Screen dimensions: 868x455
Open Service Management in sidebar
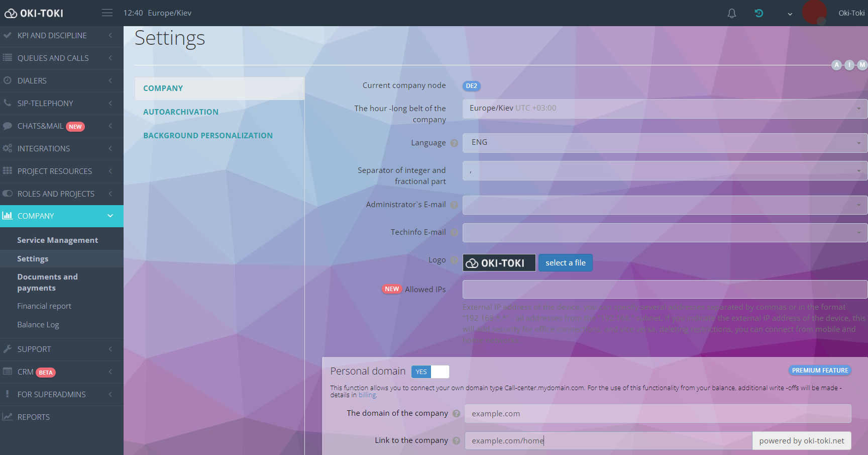(x=58, y=240)
